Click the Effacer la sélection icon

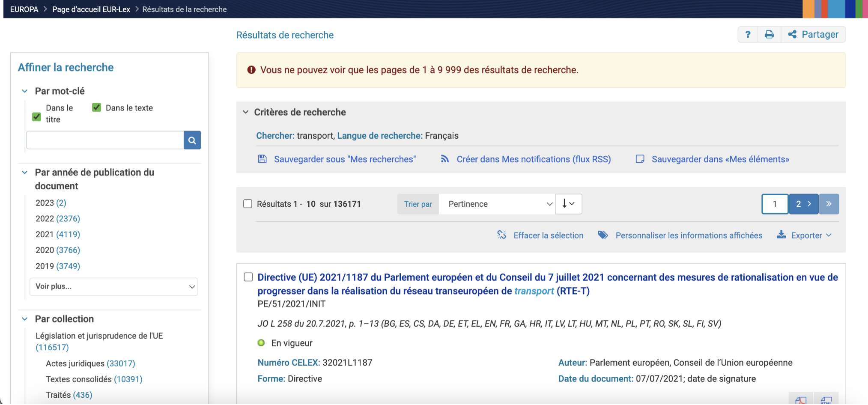pyautogui.click(x=501, y=235)
